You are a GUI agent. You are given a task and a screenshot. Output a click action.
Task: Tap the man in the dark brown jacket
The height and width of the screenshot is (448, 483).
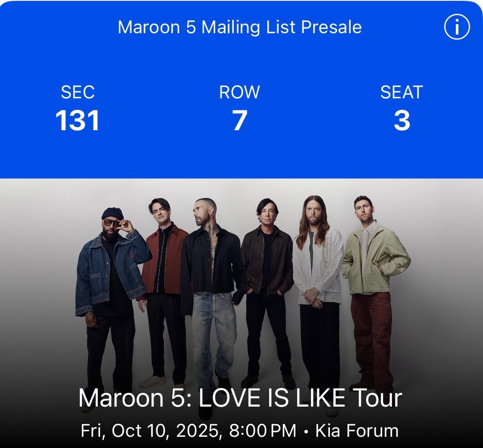tap(267, 289)
